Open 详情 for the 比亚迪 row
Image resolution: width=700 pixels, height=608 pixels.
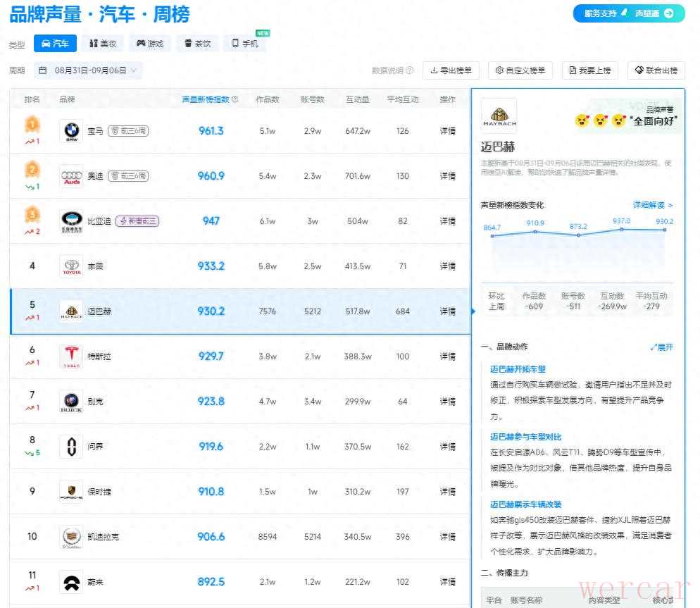447,221
